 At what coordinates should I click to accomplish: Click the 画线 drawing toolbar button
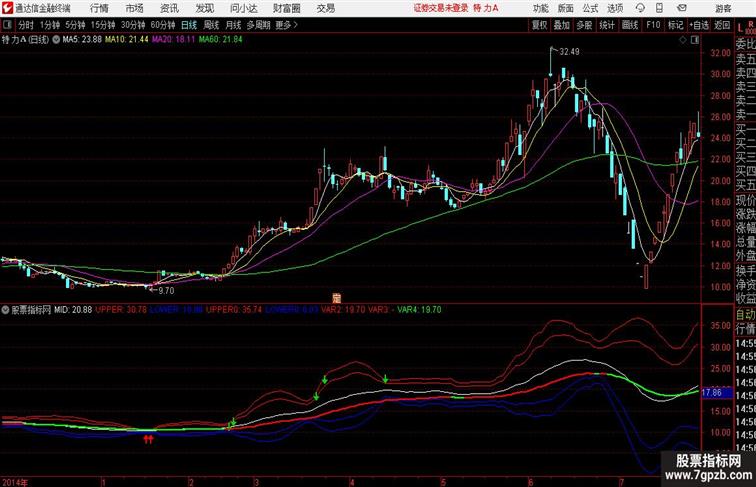click(x=630, y=25)
